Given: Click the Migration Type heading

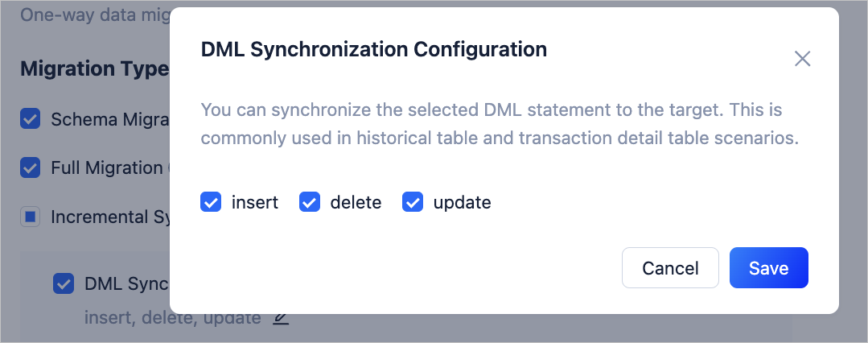Looking at the screenshot, I should pos(93,69).
